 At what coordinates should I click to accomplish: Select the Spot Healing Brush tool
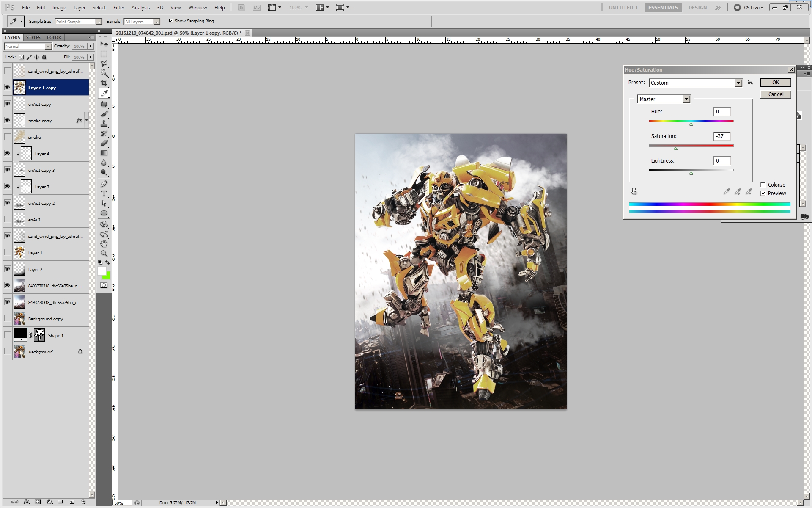(x=104, y=104)
